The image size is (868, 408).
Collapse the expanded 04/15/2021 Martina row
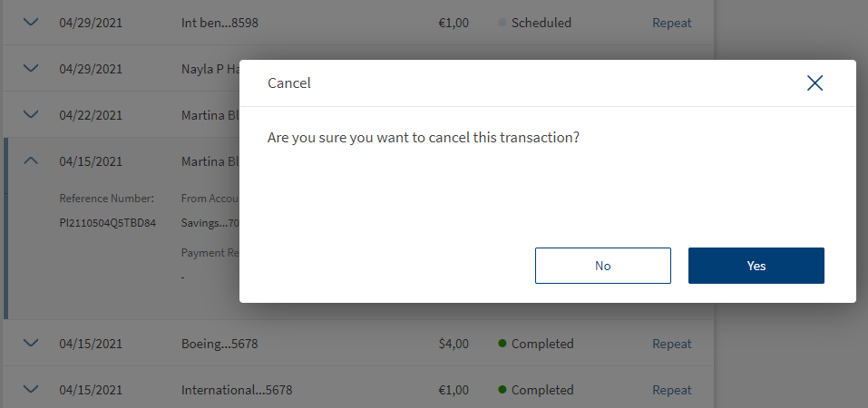(x=31, y=160)
